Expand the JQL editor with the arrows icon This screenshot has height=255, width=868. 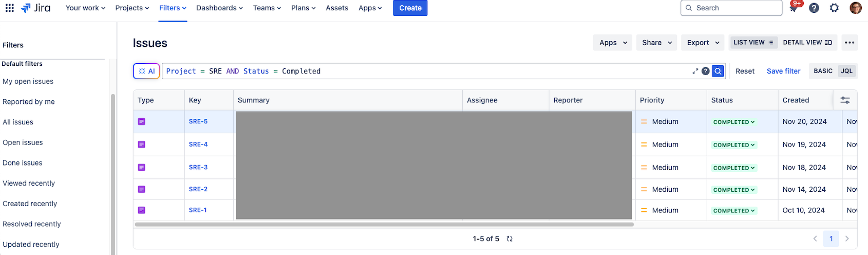pos(695,71)
